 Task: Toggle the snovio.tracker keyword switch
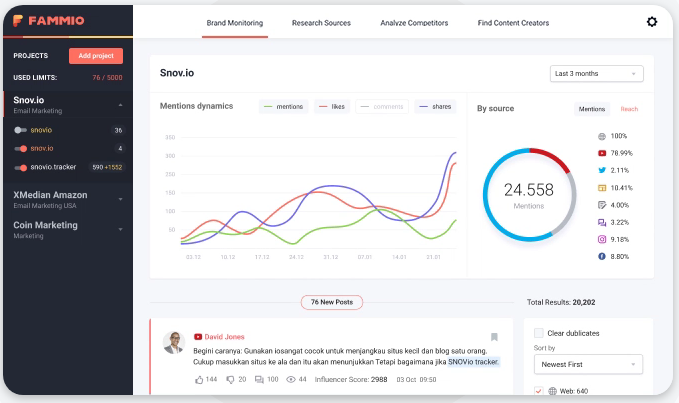click(20, 168)
